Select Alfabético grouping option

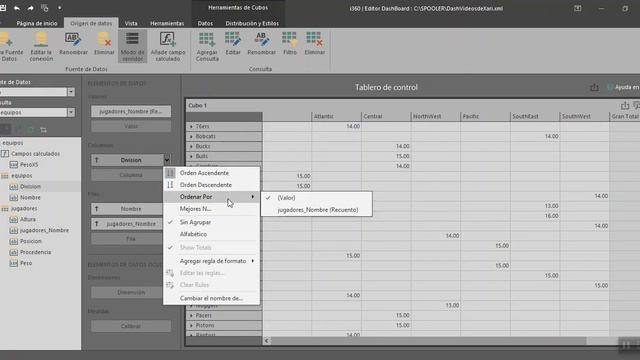click(x=211, y=234)
